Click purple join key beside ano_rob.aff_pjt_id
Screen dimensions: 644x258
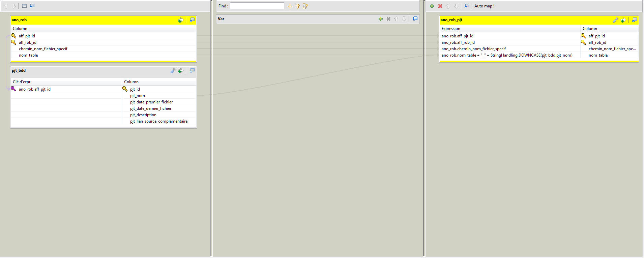13,89
